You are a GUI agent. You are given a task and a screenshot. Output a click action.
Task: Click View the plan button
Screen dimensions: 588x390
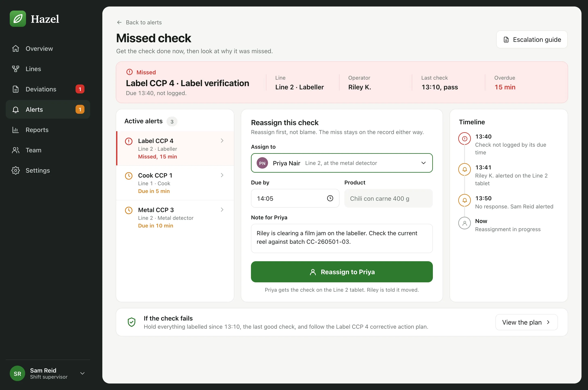pos(526,322)
